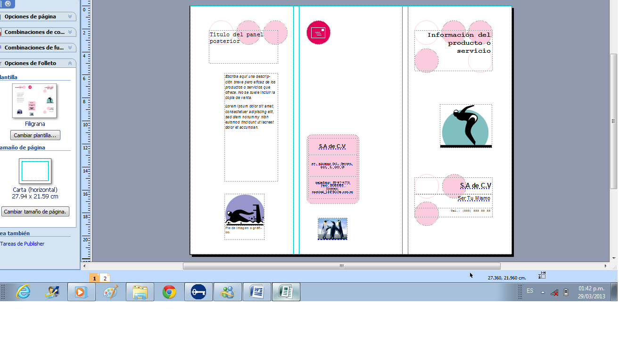Viewport: 644px width, 362px height.
Task: Switch to Microsoft Publisher in the taskbar
Action: [286, 291]
